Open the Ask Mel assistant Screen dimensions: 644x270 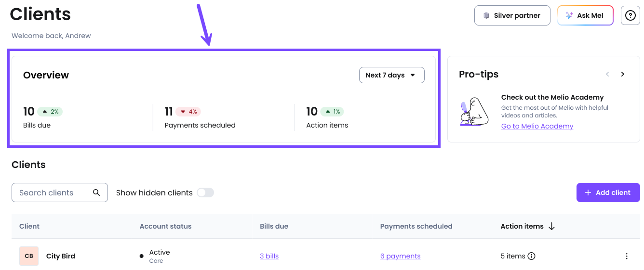585,15
